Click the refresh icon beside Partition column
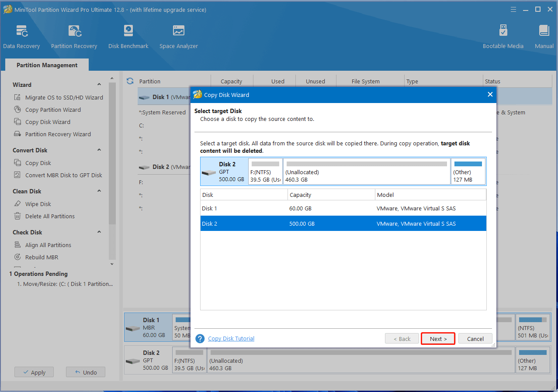558x392 pixels. [130, 81]
